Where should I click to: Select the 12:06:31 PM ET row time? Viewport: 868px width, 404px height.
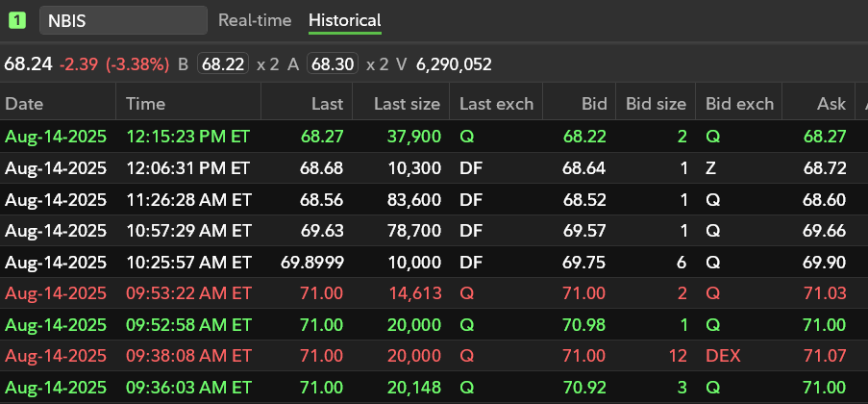tap(188, 168)
